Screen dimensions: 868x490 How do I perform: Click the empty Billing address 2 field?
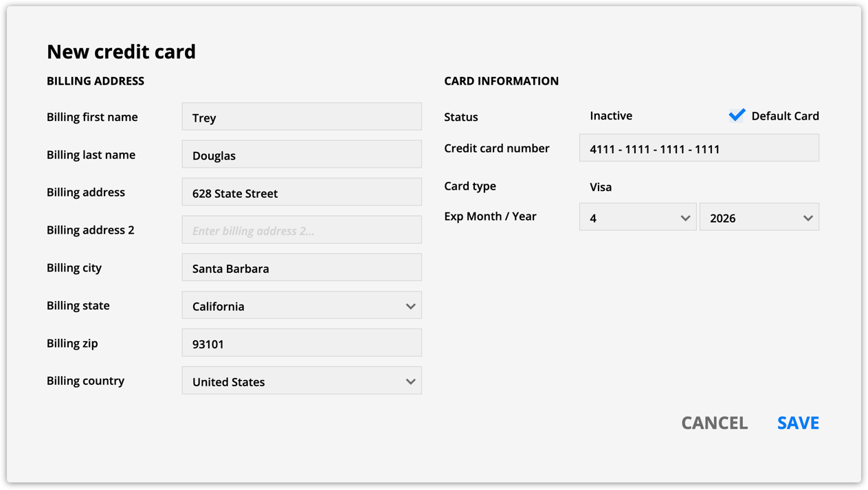(x=302, y=230)
